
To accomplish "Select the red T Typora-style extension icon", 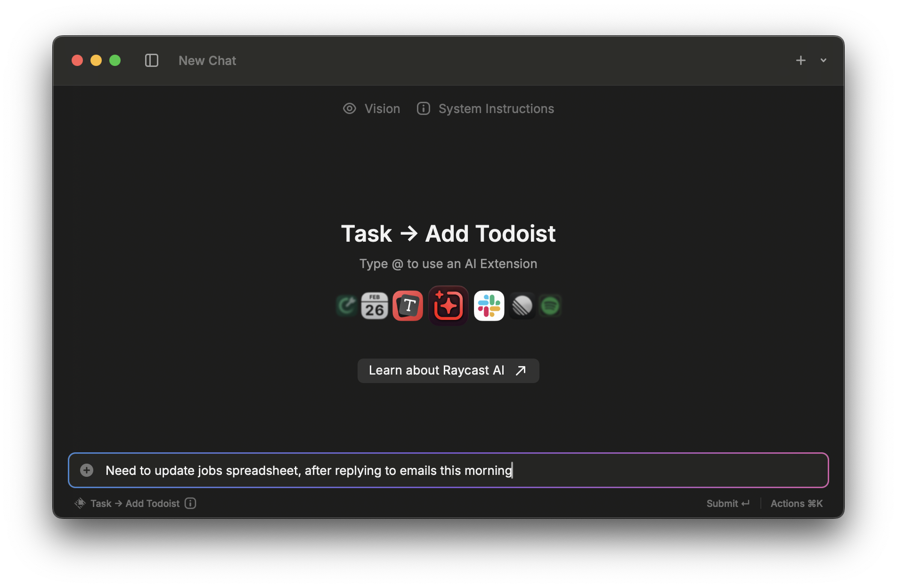I will point(408,306).
